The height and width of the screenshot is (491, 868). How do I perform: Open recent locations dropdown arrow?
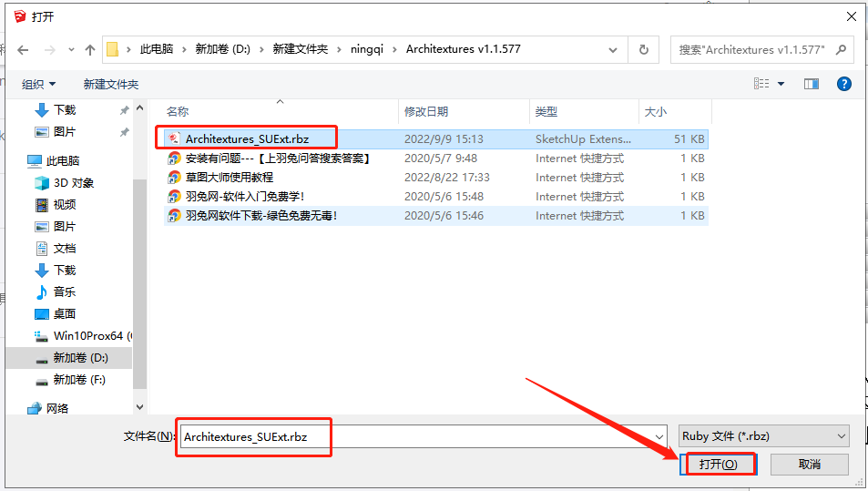pos(71,50)
